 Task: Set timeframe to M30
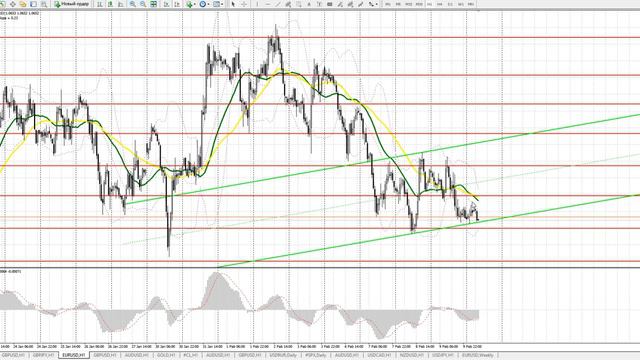click(x=419, y=4)
